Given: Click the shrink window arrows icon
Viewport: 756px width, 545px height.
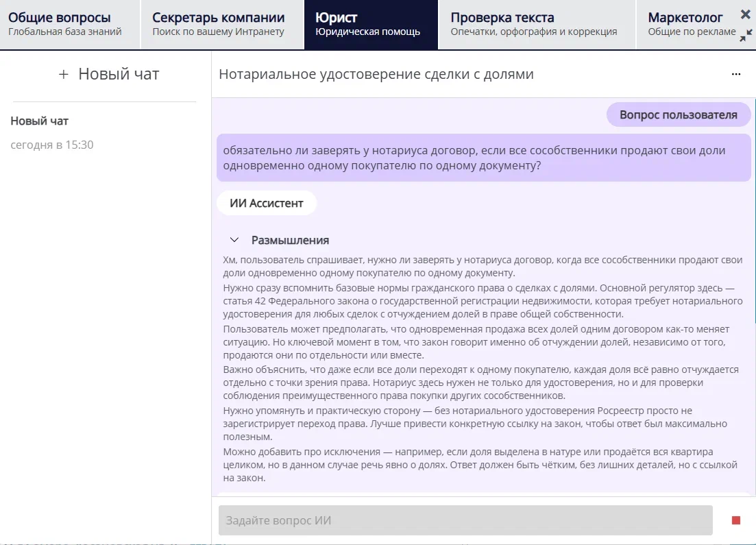Looking at the screenshot, I should 746,37.
